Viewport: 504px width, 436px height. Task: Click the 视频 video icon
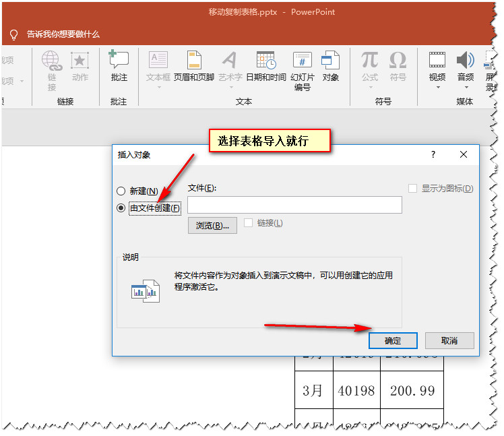click(437, 60)
